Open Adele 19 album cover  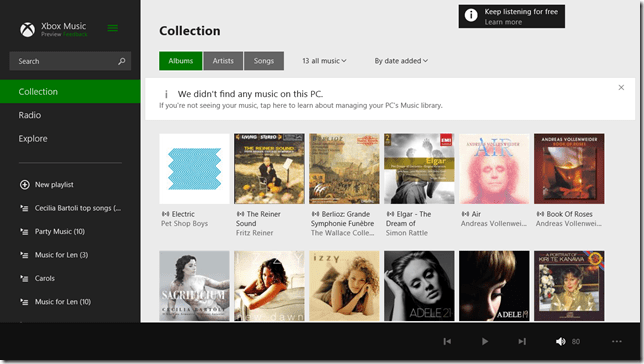[494, 286]
